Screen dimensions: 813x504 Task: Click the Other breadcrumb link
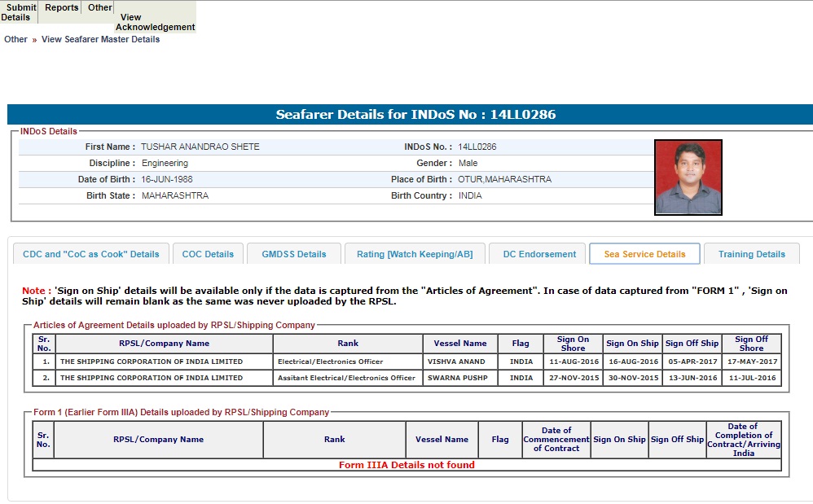tap(15, 39)
